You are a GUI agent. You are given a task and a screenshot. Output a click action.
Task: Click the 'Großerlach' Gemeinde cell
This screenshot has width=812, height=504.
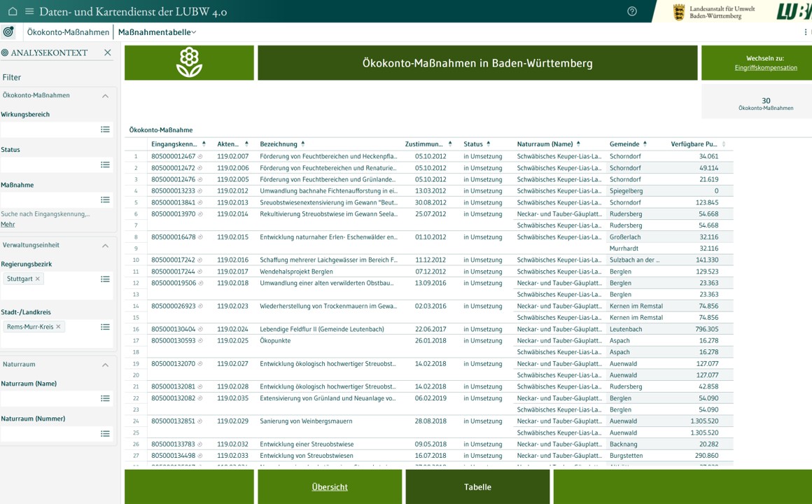[x=625, y=237]
